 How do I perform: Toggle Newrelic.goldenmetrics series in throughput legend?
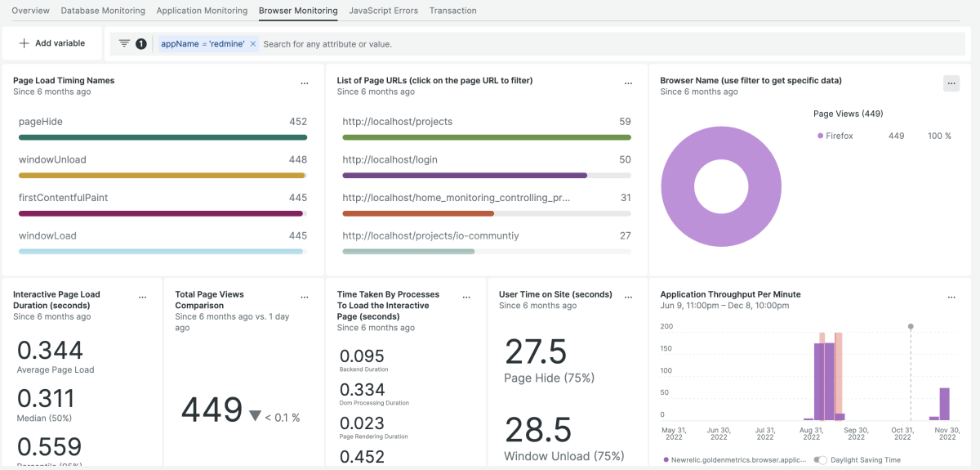[x=735, y=460]
